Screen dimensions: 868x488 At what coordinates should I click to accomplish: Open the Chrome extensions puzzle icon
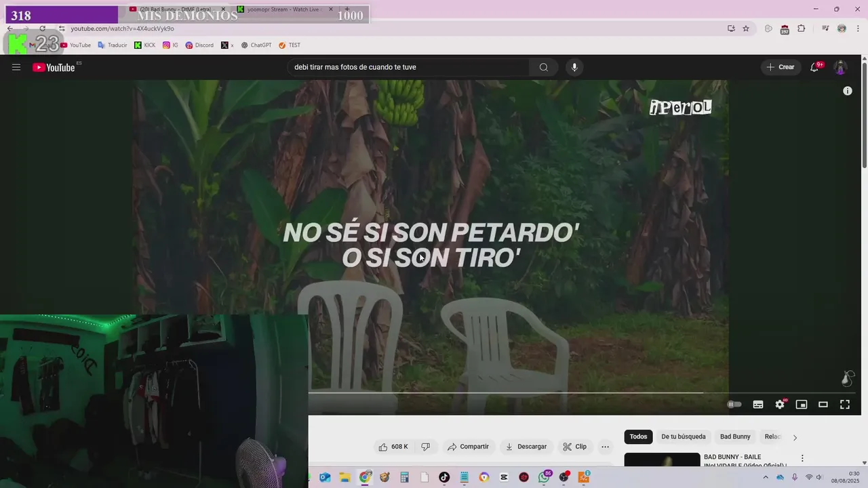[802, 28]
